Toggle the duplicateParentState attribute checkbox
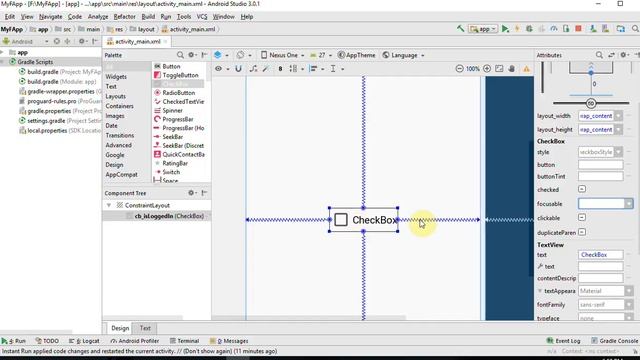Image resolution: width=640 pixels, height=360 pixels. 582,232
